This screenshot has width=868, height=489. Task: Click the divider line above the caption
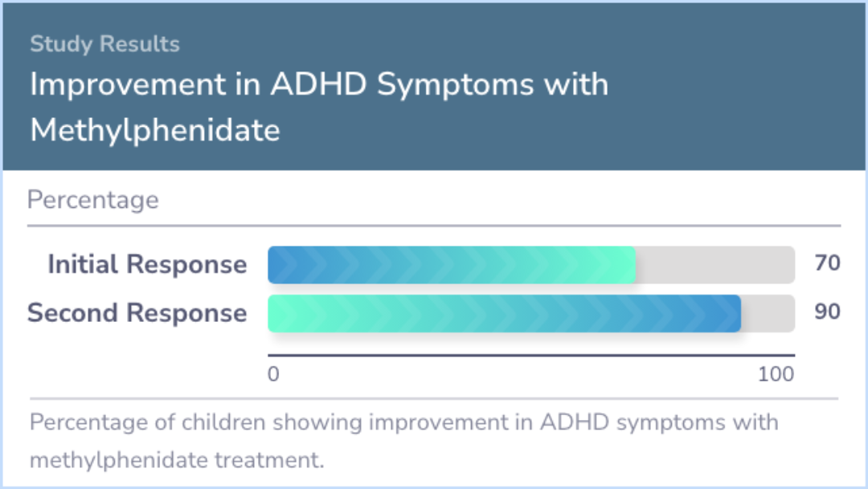434,398
